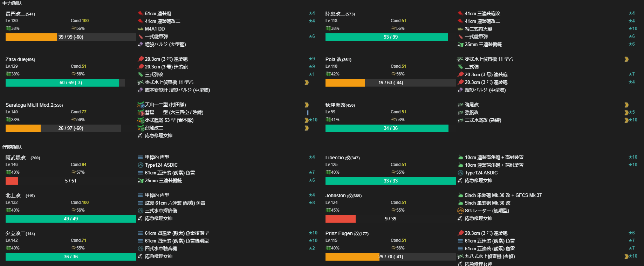Click the 試製 61cm 六連装 torpedo icon
The height and width of the screenshot is (266, 644).
(x=141, y=203)
